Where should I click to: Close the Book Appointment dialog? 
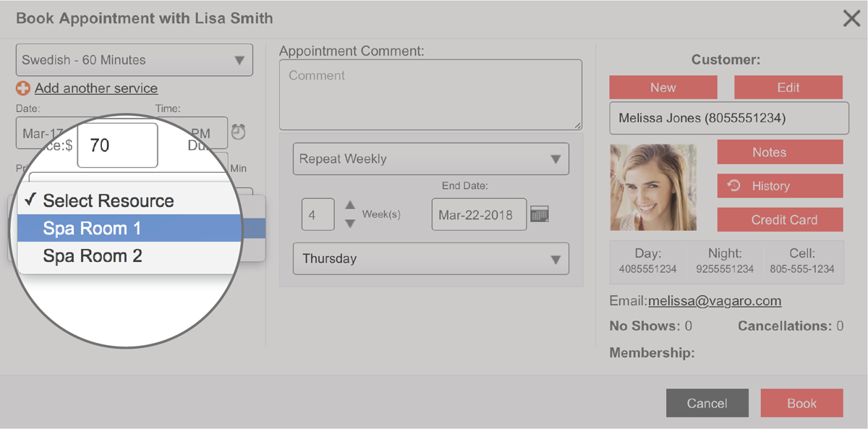pos(851,19)
